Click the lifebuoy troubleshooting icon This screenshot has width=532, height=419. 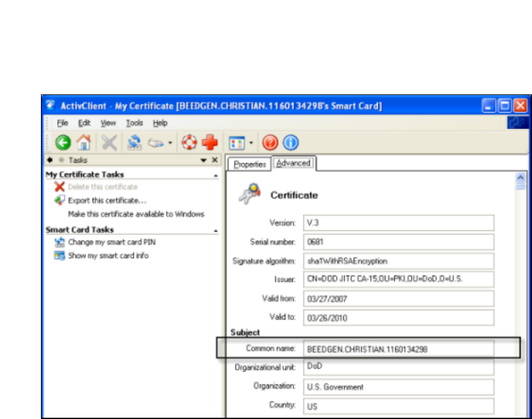click(189, 142)
